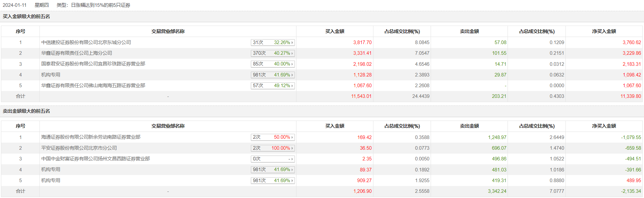Click 净买入金额 header in the bottom table

604,126
